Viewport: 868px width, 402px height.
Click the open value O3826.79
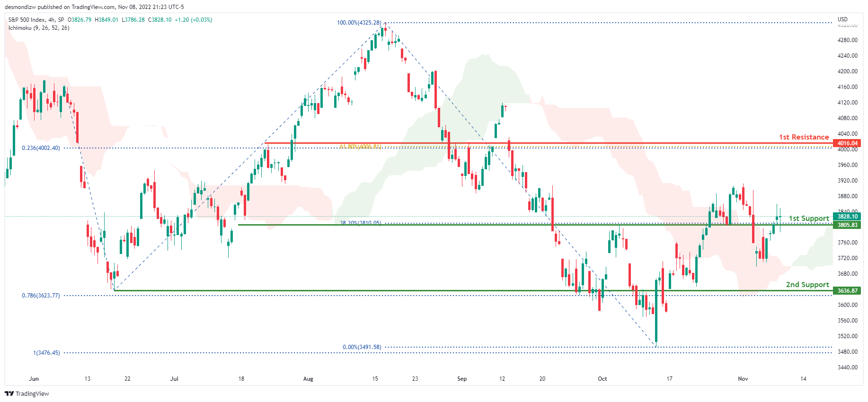coord(80,20)
